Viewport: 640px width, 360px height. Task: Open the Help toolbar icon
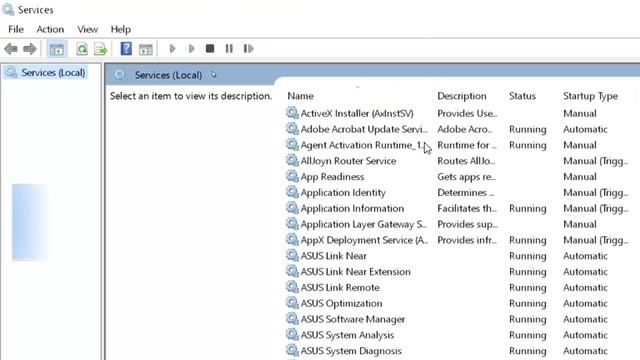pyautogui.click(x=126, y=49)
